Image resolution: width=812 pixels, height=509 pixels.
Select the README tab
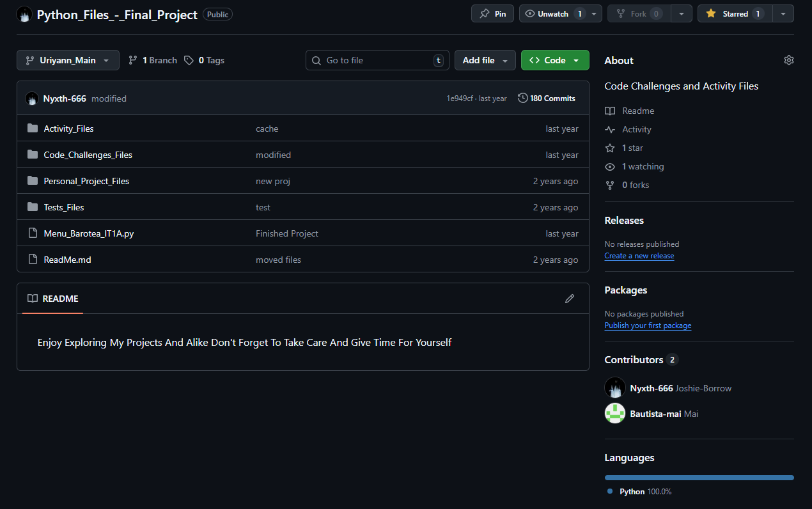click(x=53, y=299)
